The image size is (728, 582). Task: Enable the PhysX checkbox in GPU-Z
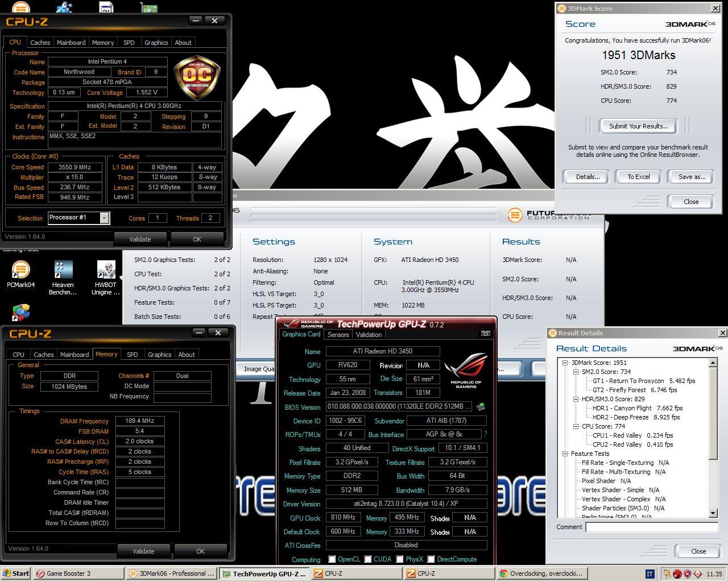pos(400,559)
